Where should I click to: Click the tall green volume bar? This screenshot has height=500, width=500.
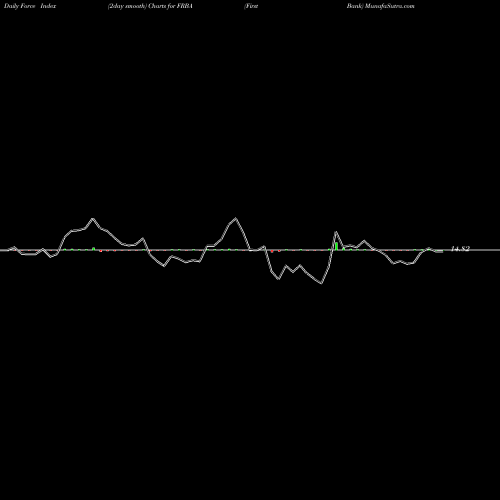pos(337,246)
